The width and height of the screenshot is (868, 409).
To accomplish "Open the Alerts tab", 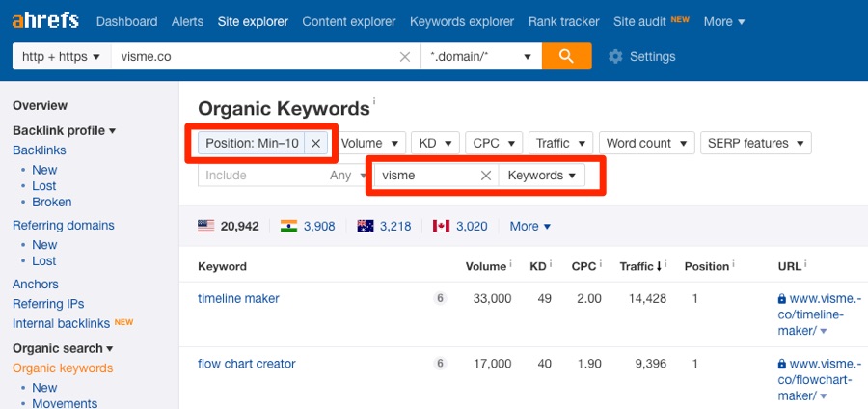I will [x=188, y=21].
